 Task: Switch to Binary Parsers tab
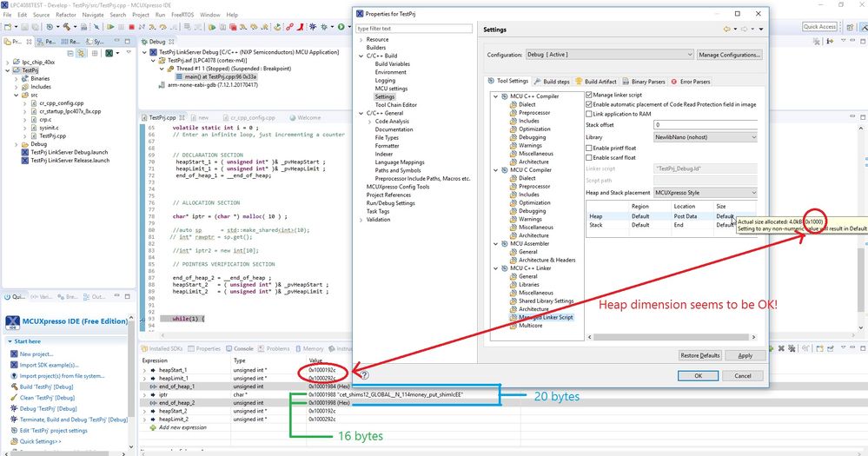tap(645, 82)
